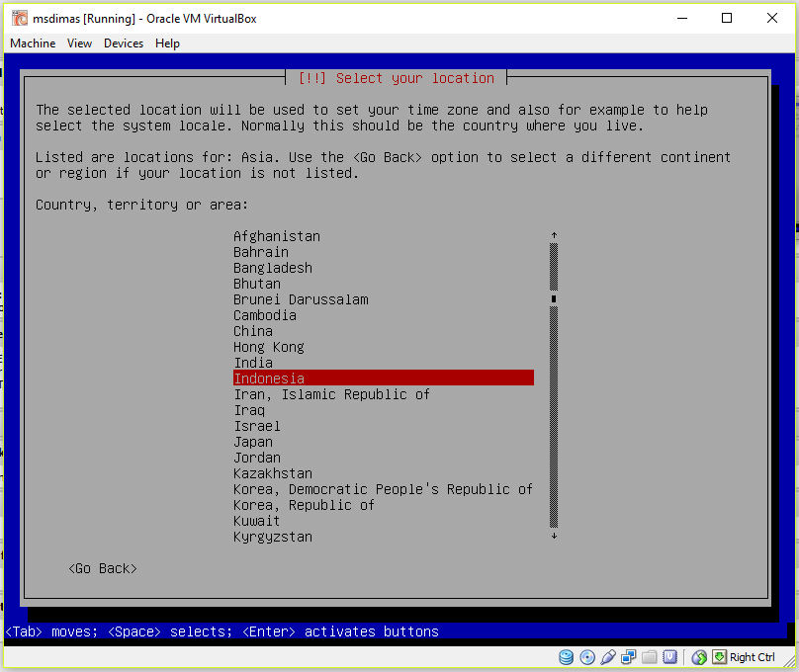Select Israel in the country list
Screen dimensions: 799x672
257,426
